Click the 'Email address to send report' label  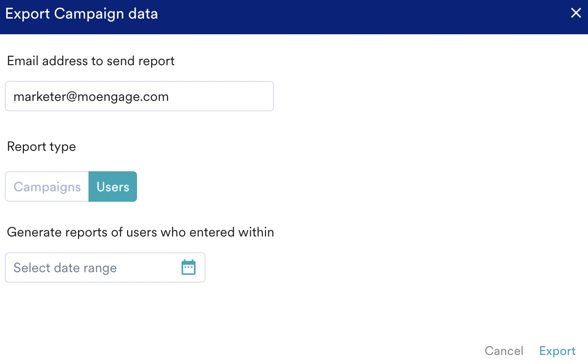point(91,61)
